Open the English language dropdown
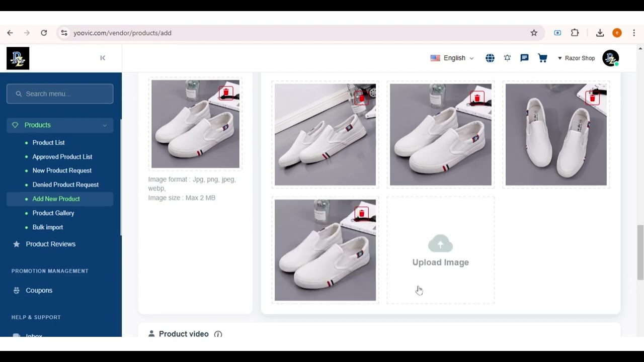The width and height of the screenshot is (644, 362). coord(452,58)
